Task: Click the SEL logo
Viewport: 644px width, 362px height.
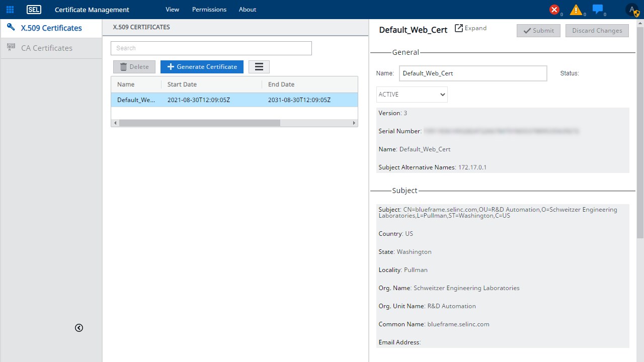Action: 34,10
